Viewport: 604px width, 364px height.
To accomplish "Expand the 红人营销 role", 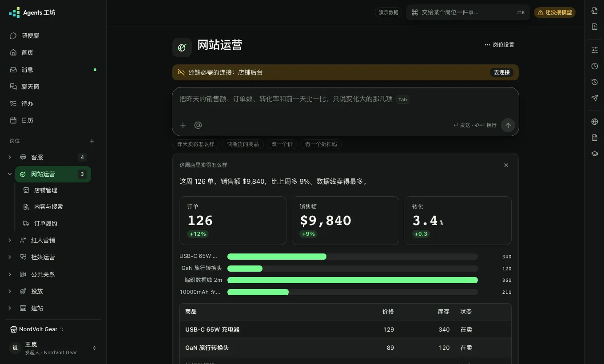I will pos(10,240).
